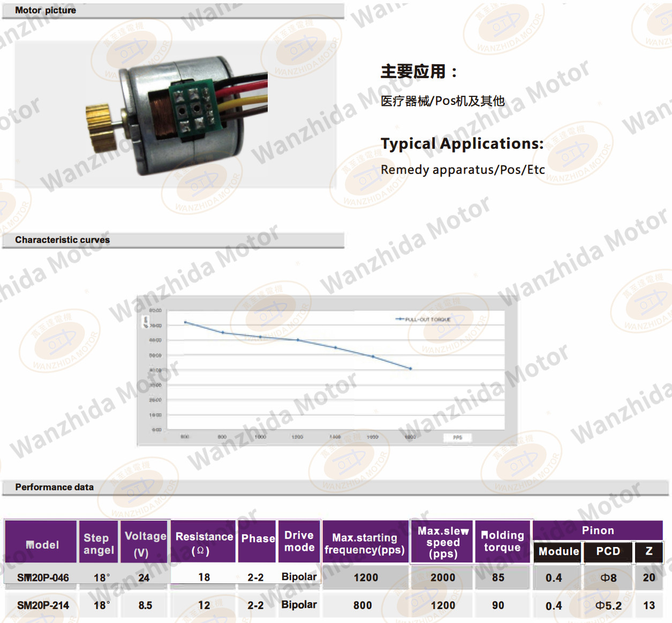Click Bipolar in the SM20P-046 row

(299, 577)
